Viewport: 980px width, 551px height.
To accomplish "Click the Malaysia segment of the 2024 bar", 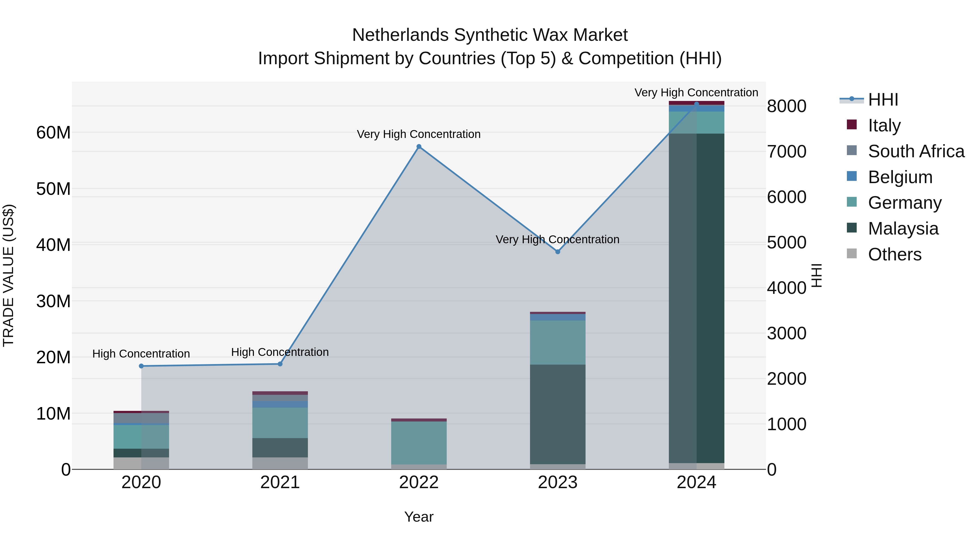I will coord(697,298).
